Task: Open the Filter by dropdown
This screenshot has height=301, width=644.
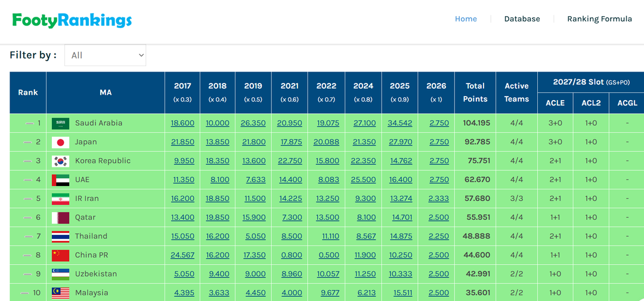Action: (x=105, y=55)
